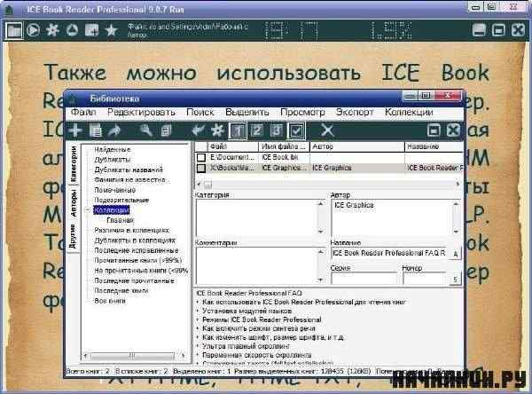The height and width of the screenshot is (394, 532).
Task: Select Все книги in the tree
Action: 110,301
